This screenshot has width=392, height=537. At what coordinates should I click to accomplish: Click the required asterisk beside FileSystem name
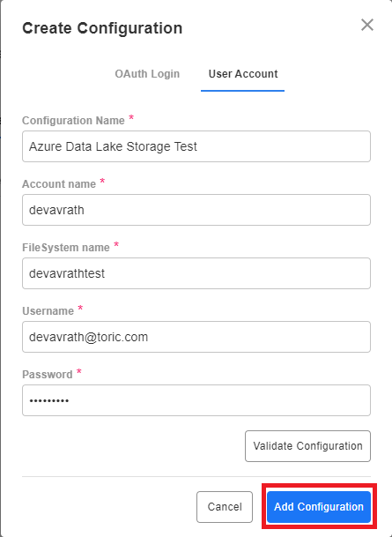tap(116, 244)
